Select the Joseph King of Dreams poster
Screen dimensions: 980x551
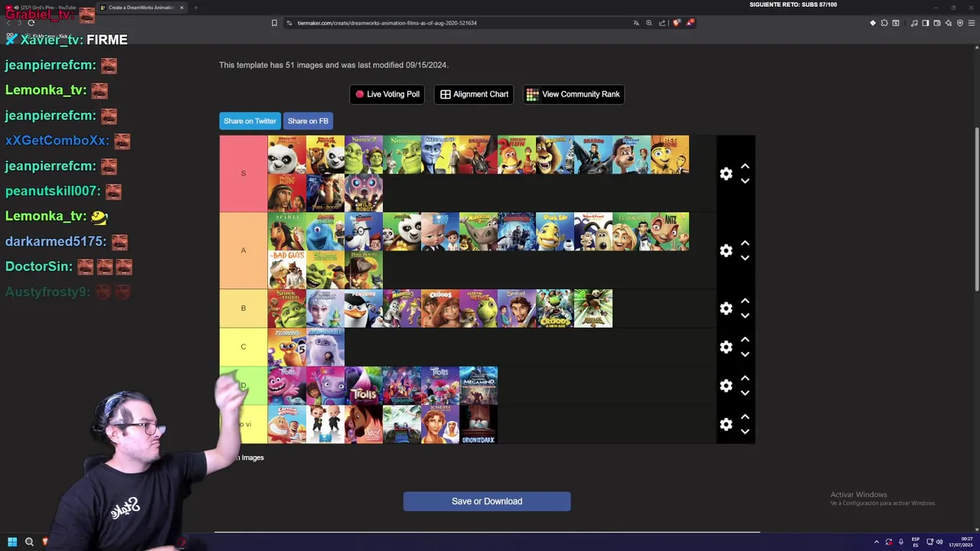[440, 424]
